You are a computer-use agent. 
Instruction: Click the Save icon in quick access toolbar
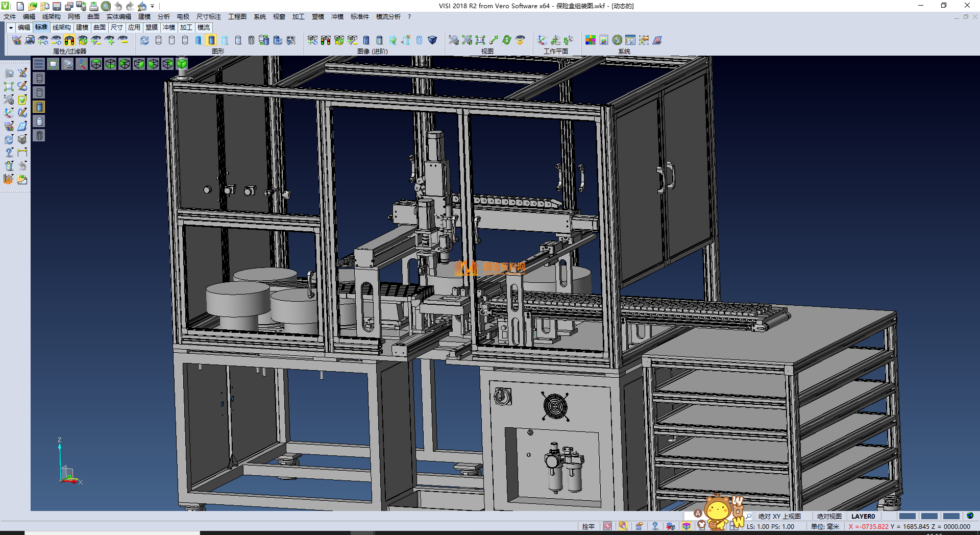pyautogui.click(x=57, y=6)
